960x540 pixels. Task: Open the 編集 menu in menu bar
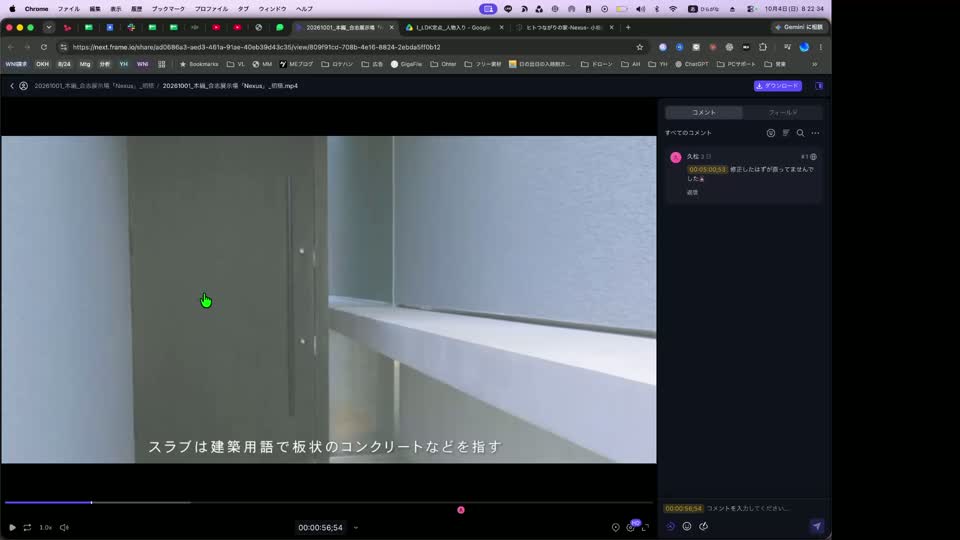(x=95, y=9)
